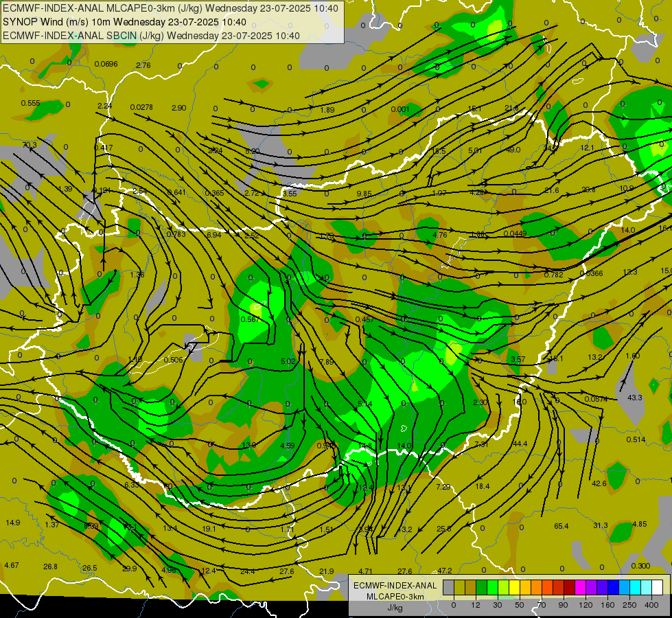Select the MLCAPE0-3km header line at top
The image size is (672, 618).
coord(170,8)
